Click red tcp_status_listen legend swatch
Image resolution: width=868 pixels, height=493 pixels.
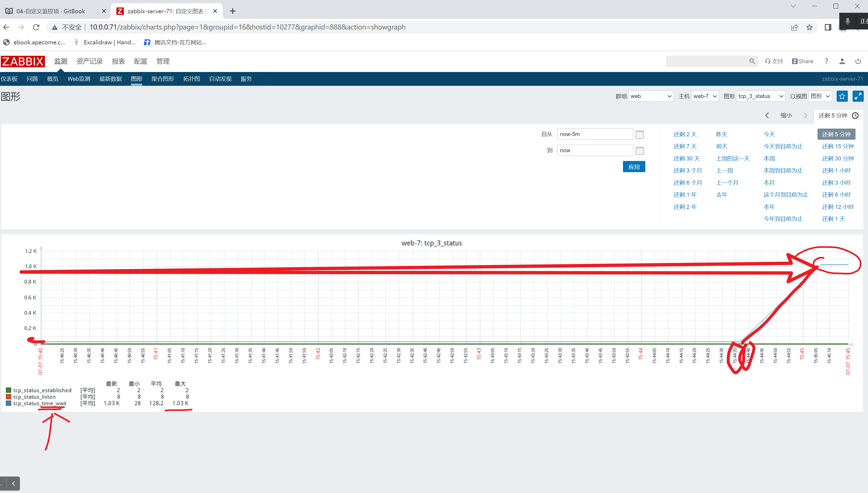click(9, 397)
